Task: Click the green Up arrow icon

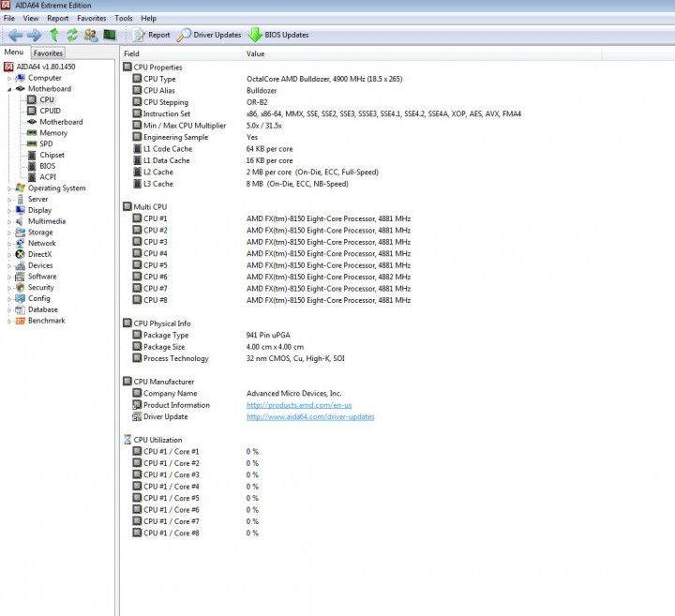Action: [x=54, y=35]
